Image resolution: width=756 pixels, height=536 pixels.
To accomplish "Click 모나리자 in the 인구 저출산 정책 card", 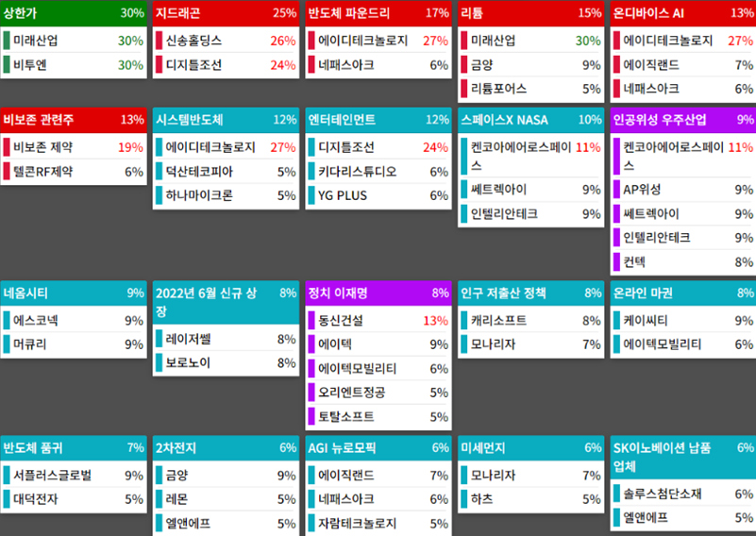I will (x=530, y=344).
